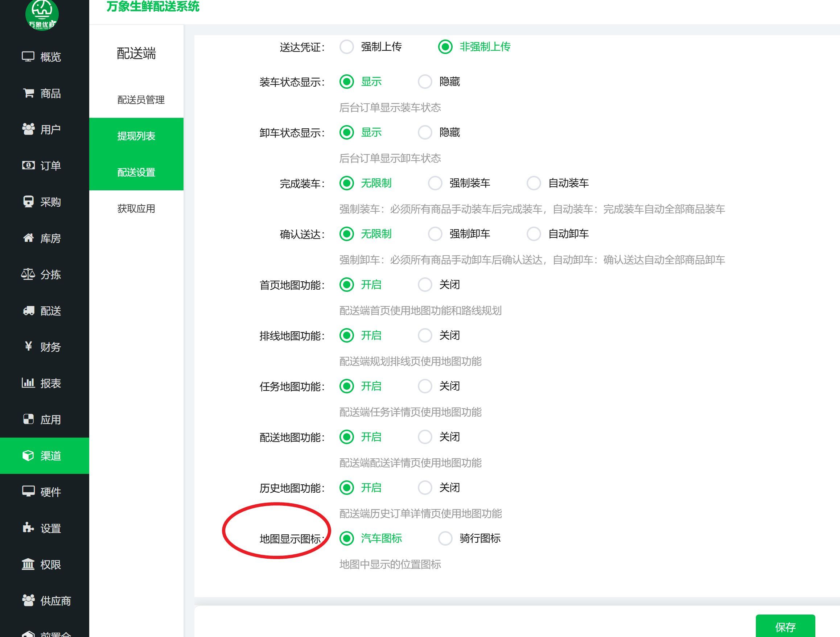This screenshot has width=840, height=637.
Task: Click the 权限 bank building icon
Action: coord(28,564)
